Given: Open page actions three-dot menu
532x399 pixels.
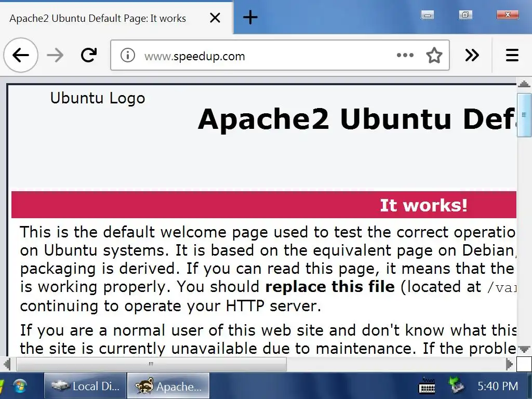Looking at the screenshot, I should (x=405, y=55).
